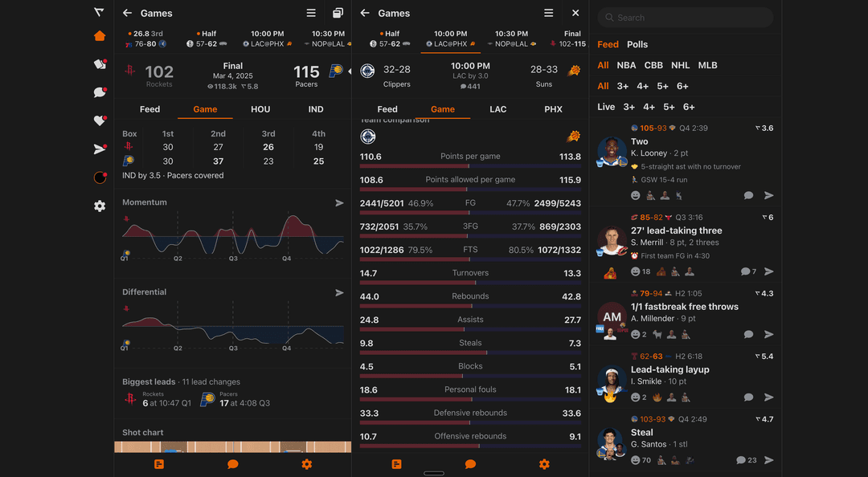The width and height of the screenshot is (868, 477).
Task: Open the paper plane icon in left sidebar
Action: 100,149
